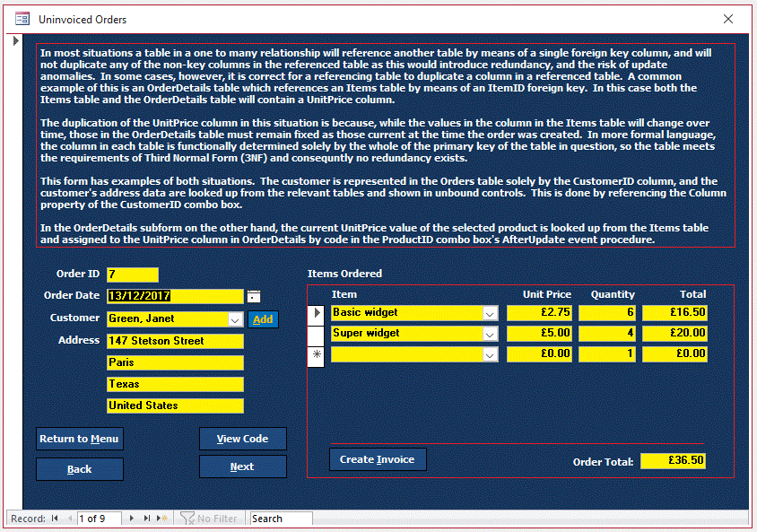Image resolution: width=757 pixels, height=532 pixels.
Task: Close the Uninvoiced Orders window
Action: click(x=728, y=19)
